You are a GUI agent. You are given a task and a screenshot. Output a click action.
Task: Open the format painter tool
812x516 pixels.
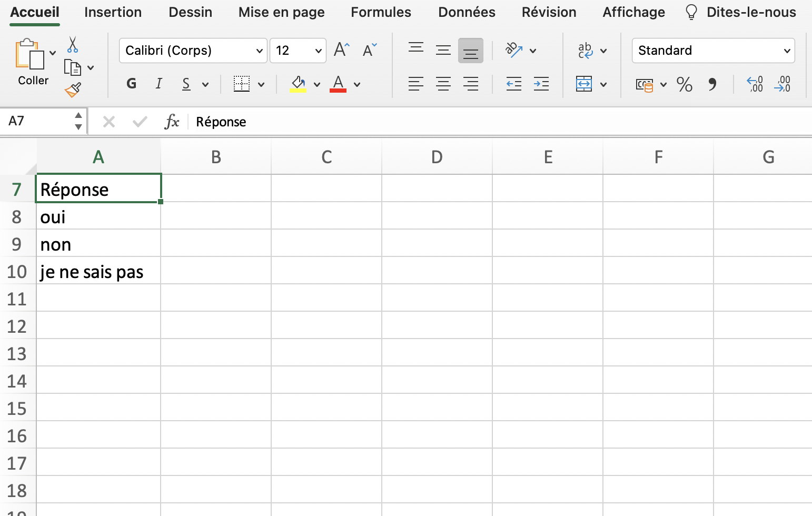72,90
